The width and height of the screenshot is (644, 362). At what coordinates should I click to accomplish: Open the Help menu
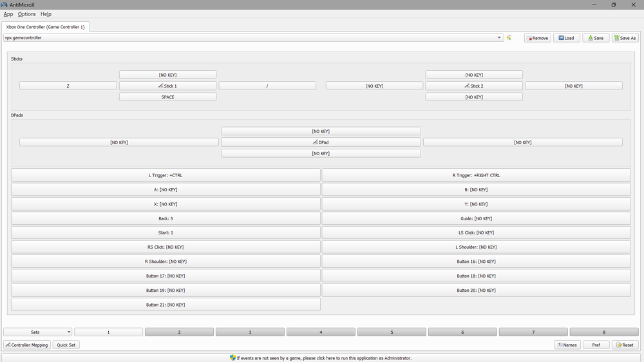pyautogui.click(x=46, y=14)
